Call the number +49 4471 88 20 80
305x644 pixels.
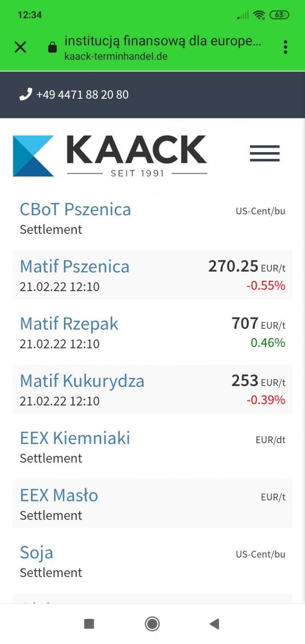[83, 95]
